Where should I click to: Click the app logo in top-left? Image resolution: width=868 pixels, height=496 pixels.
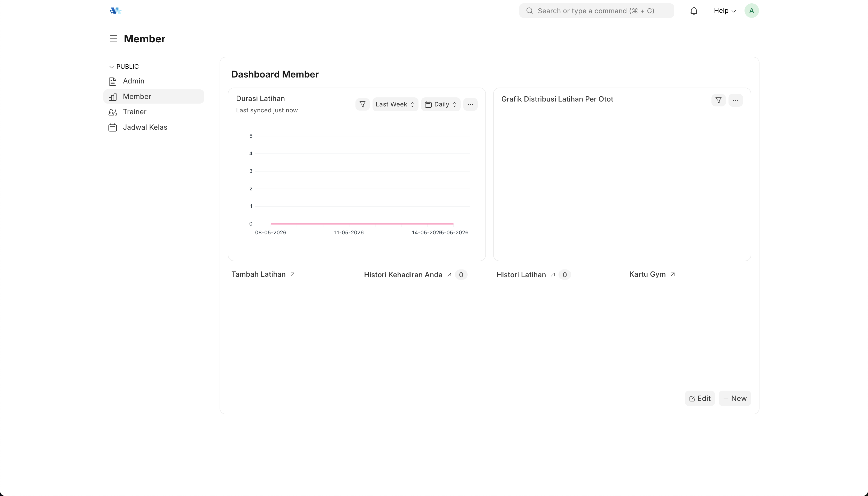tap(116, 11)
